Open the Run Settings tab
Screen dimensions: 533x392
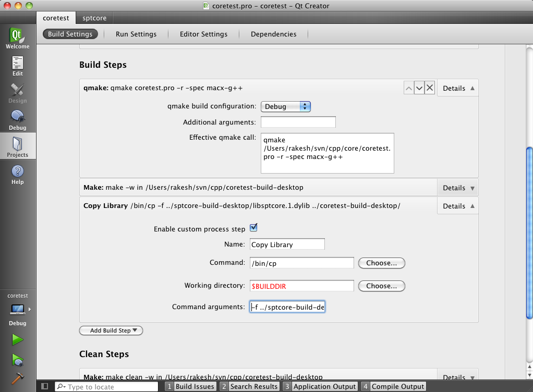pos(136,34)
